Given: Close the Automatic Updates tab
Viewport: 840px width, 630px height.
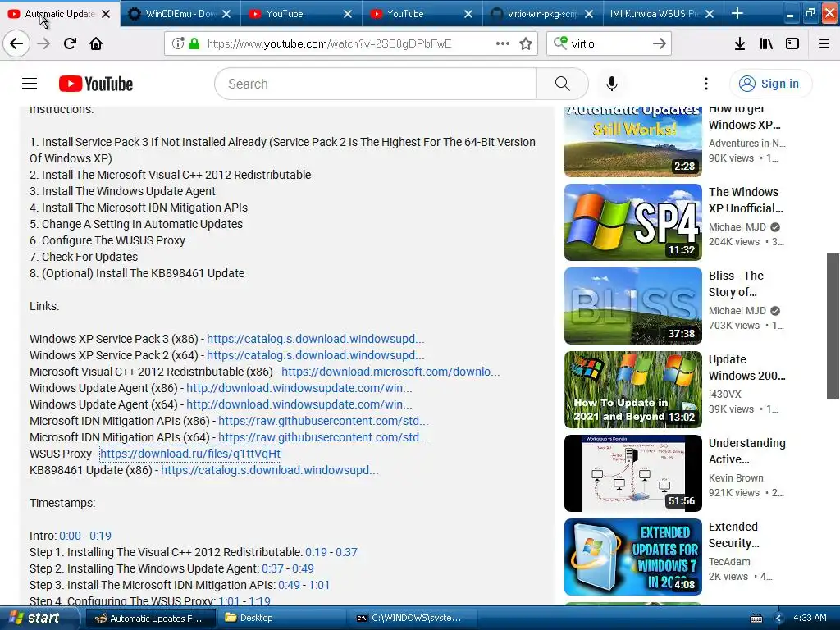Looking at the screenshot, I should (106, 14).
